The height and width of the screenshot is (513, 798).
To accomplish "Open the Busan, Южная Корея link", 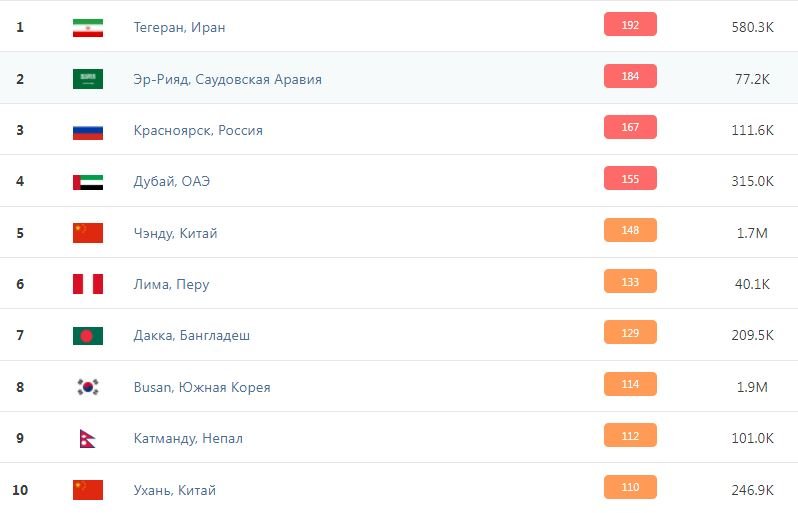I will pyautogui.click(x=201, y=387).
